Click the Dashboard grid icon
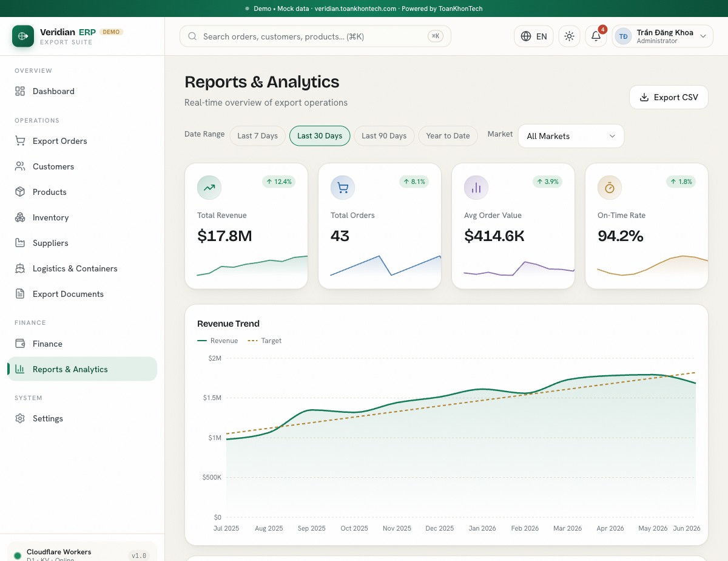Viewport: 728px width, 561px height. [x=20, y=91]
